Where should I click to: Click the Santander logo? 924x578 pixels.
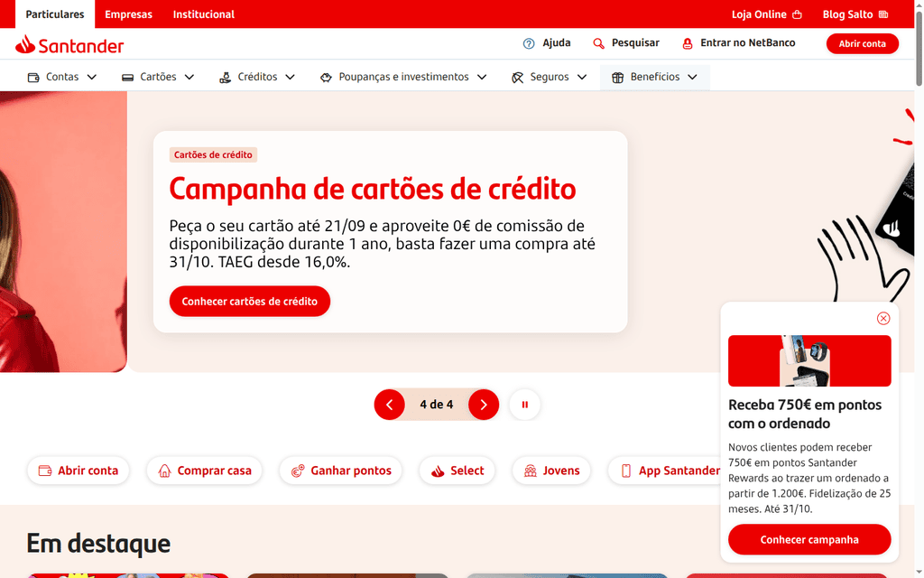(x=69, y=45)
